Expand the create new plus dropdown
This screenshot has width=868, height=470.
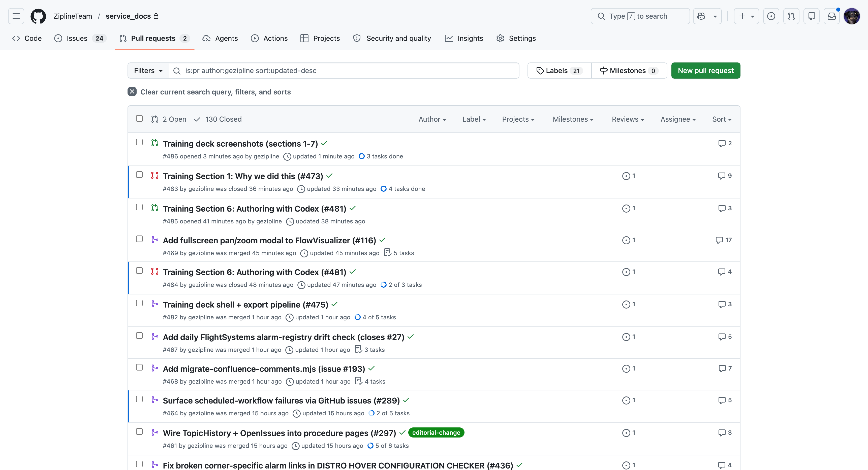pos(746,16)
